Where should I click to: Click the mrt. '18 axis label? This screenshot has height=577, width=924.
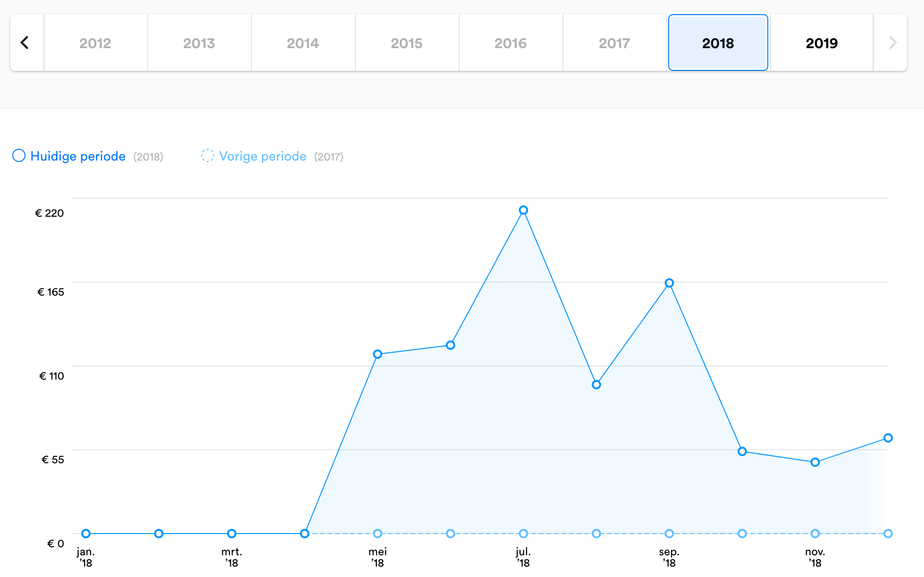click(232, 557)
